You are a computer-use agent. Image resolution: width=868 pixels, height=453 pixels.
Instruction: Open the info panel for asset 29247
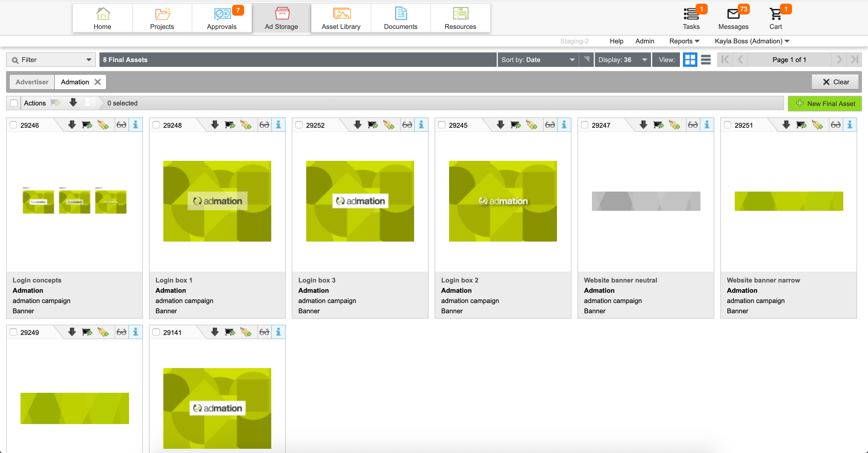click(706, 125)
